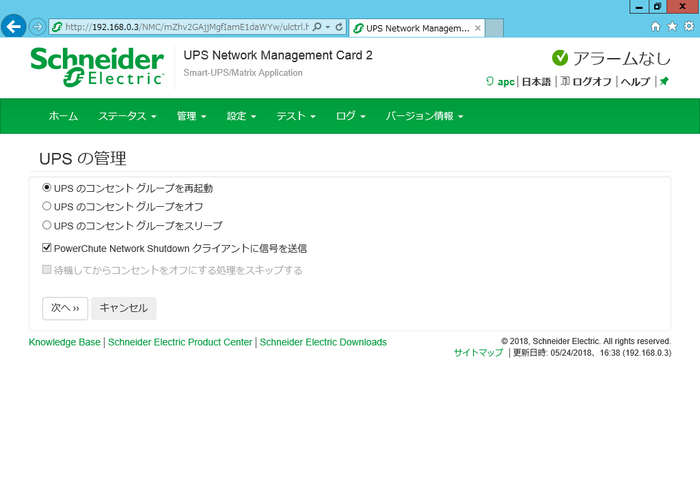Select radio UPS のコンセント グループをスリープ
The width and height of the screenshot is (700, 497).
46,225
